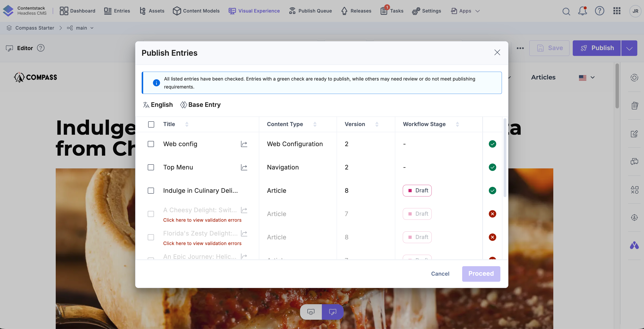644x329 pixels.
Task: Switch to live preview mode icon
Action: click(311, 312)
